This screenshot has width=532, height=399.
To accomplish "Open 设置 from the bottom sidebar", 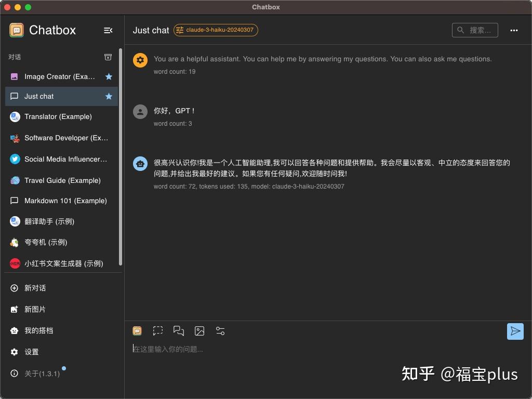I will point(32,352).
